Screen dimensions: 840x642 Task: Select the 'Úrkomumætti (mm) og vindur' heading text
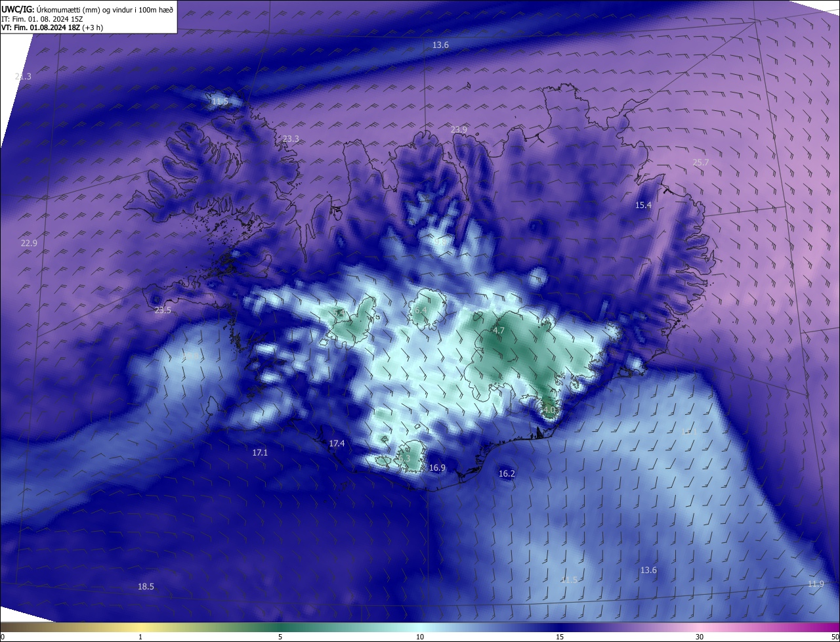click(x=84, y=10)
